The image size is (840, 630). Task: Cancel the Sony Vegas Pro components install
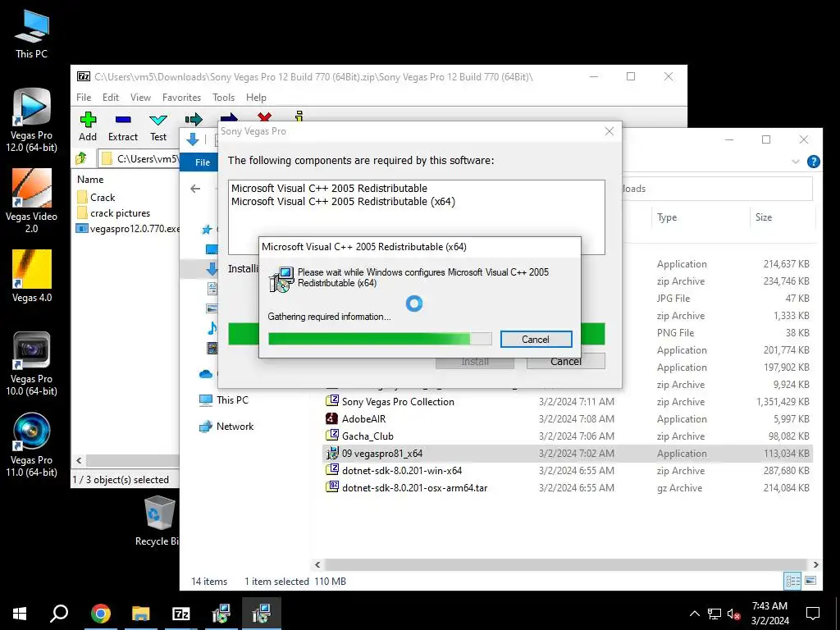(566, 362)
